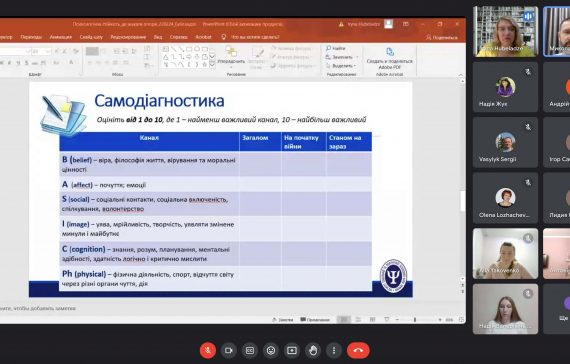Click the Заметки notes button in status bar

[x=283, y=320]
